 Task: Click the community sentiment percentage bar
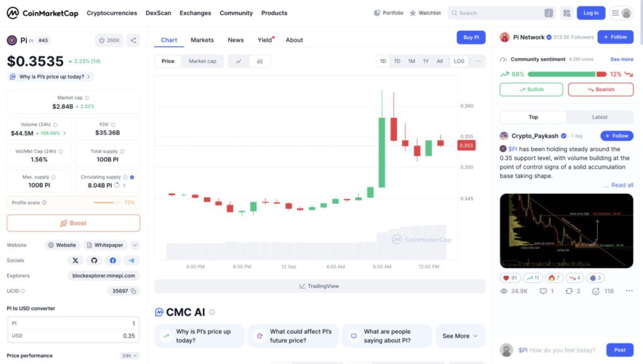(x=553, y=74)
